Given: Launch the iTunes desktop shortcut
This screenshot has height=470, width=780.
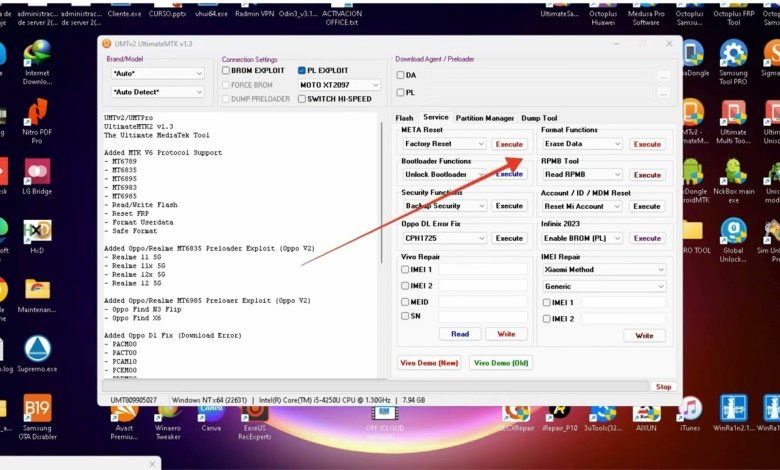Looking at the screenshot, I should pyautogui.click(x=690, y=410).
